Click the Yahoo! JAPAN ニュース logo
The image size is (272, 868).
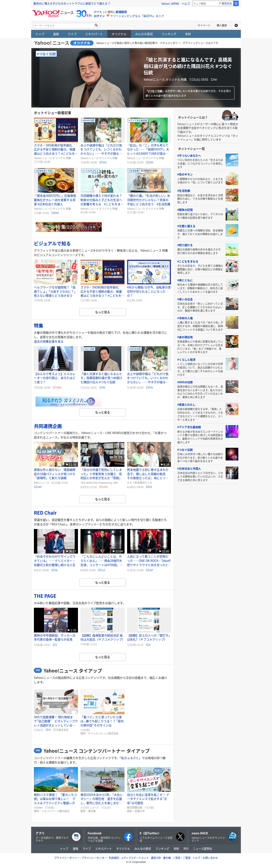pos(53,14)
